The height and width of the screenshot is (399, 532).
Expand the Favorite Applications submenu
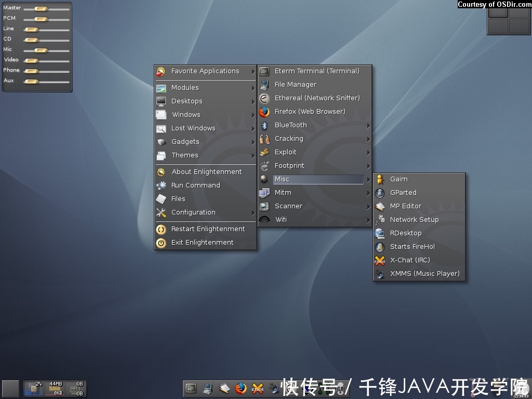point(206,71)
